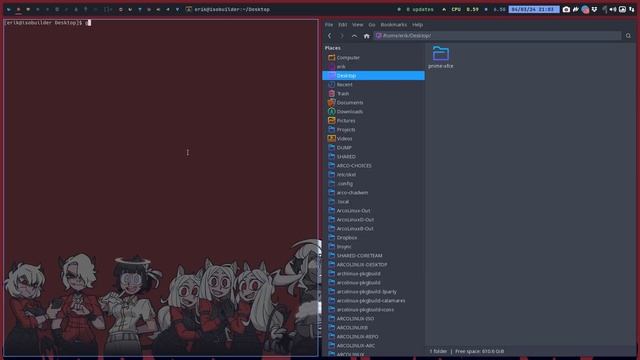
Task: Click the screenshot camera icon in the tray
Action: [x=566, y=9]
